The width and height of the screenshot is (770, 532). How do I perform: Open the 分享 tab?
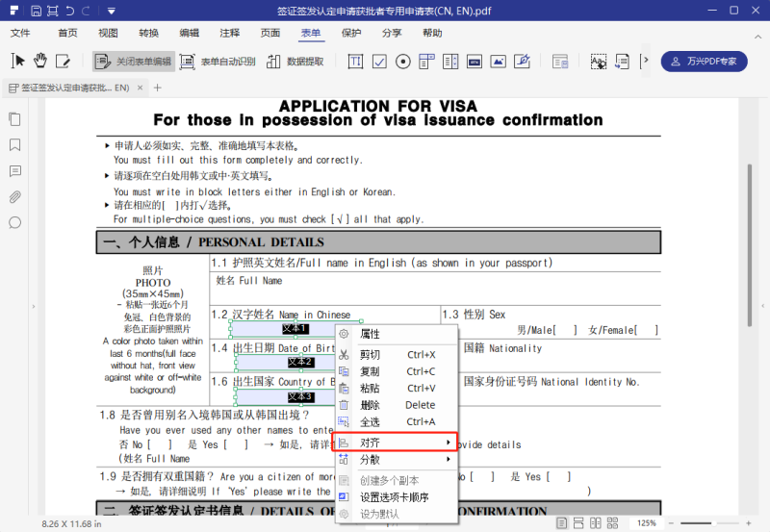[392, 33]
